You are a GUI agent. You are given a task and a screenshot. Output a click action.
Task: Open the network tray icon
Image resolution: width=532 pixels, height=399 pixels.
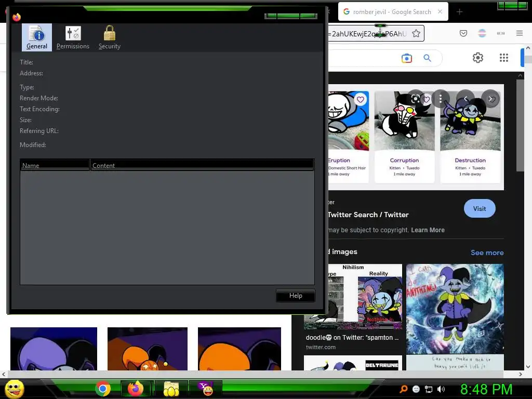[429, 389]
